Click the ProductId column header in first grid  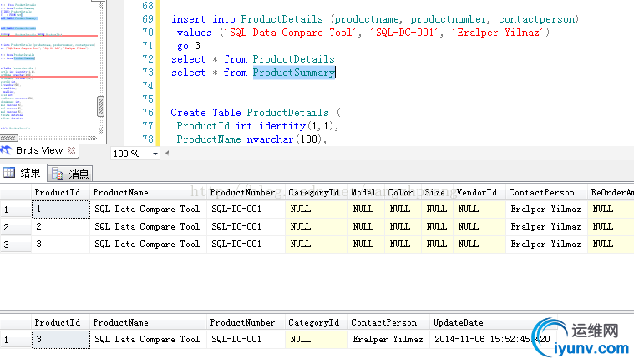tap(61, 192)
